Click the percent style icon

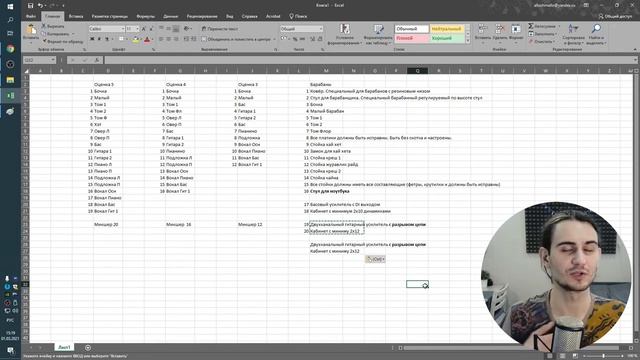295,39
